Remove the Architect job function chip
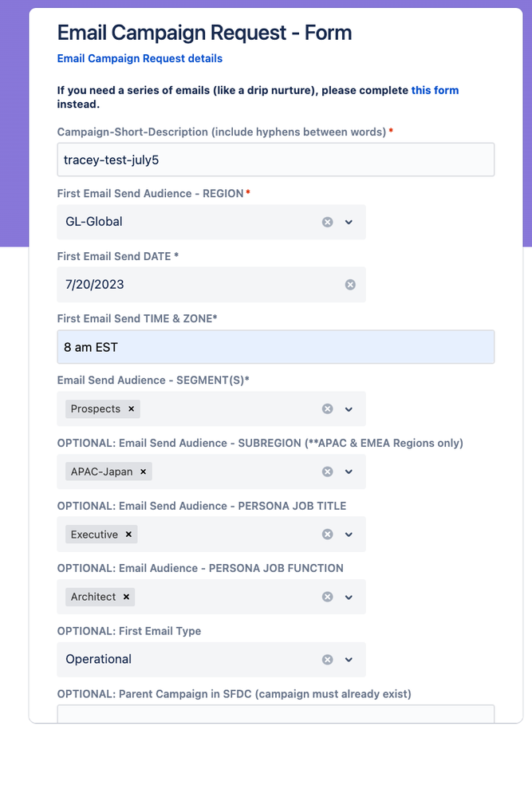This screenshot has width=532, height=797. [x=126, y=597]
